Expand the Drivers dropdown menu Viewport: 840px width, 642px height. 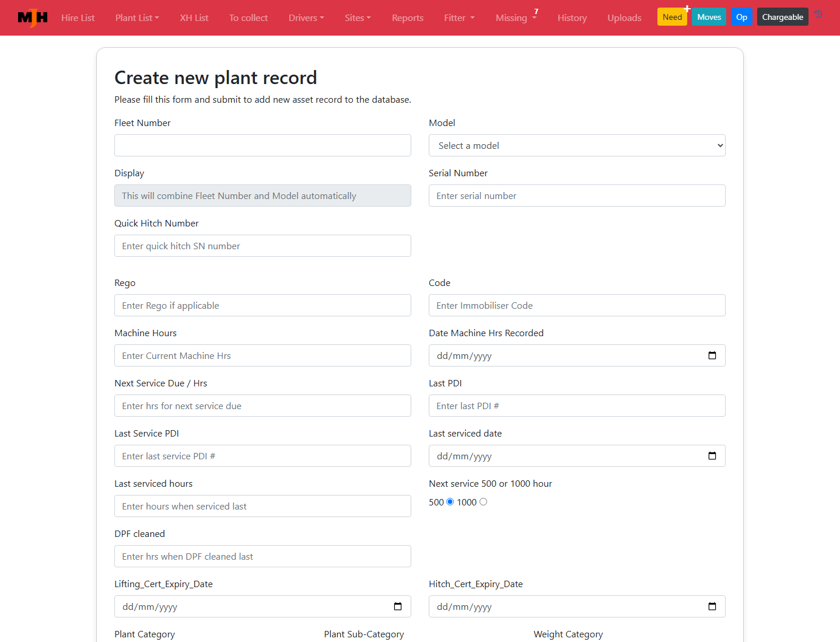pos(306,18)
